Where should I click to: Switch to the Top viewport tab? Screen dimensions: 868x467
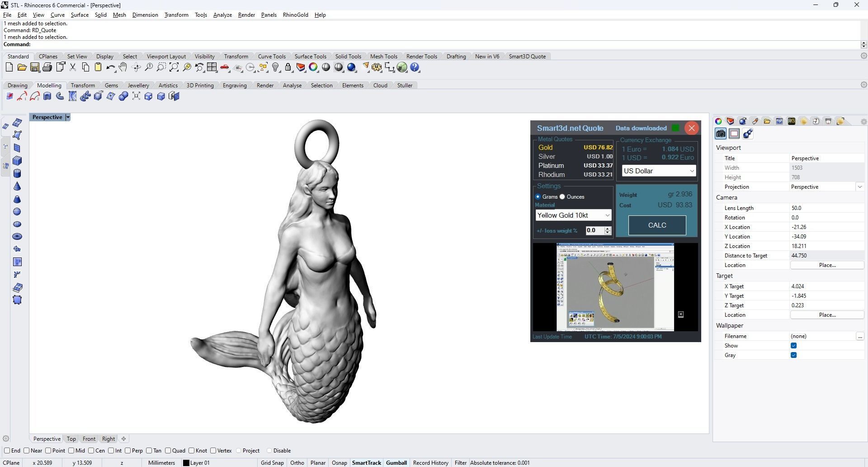[71, 439]
